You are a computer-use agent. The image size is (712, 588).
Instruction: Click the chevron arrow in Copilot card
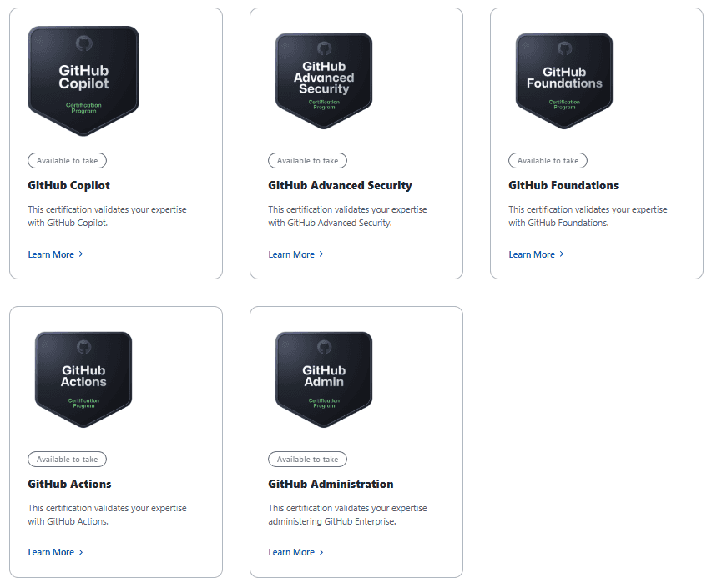tap(81, 254)
